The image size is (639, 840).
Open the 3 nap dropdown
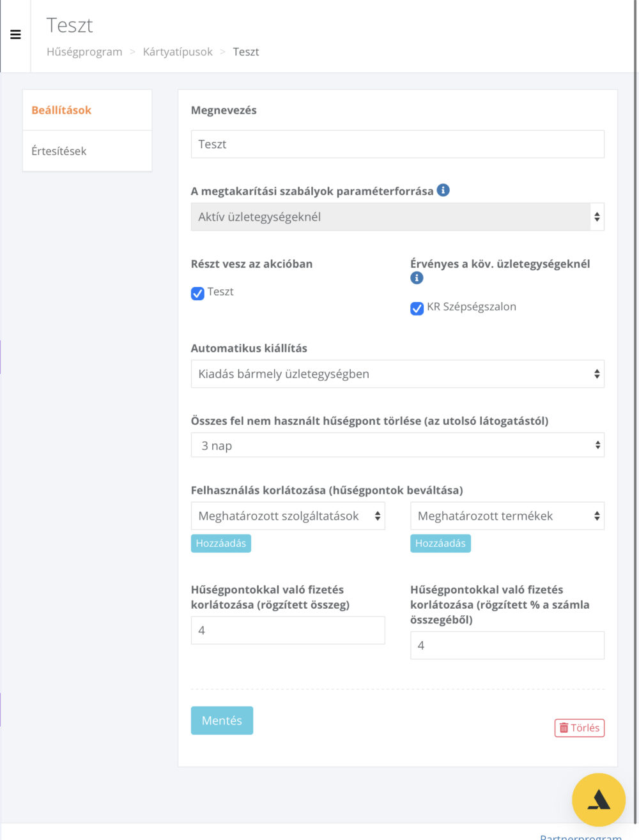tap(397, 445)
